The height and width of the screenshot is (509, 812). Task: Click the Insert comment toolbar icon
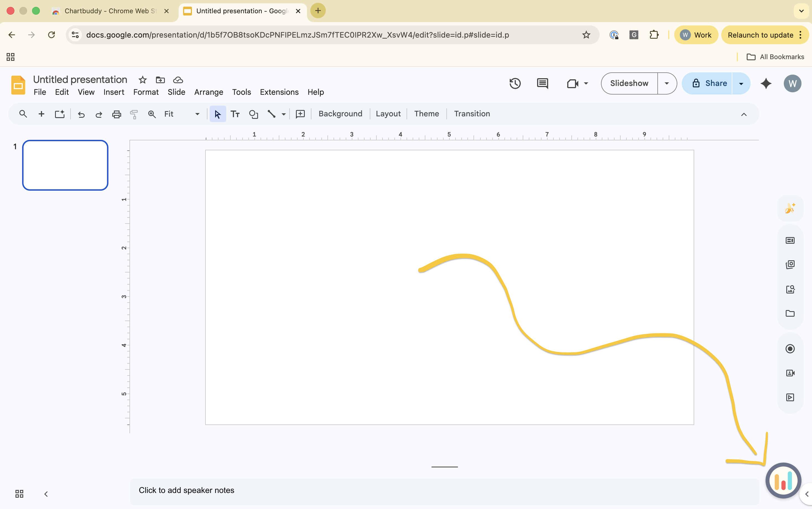300,114
